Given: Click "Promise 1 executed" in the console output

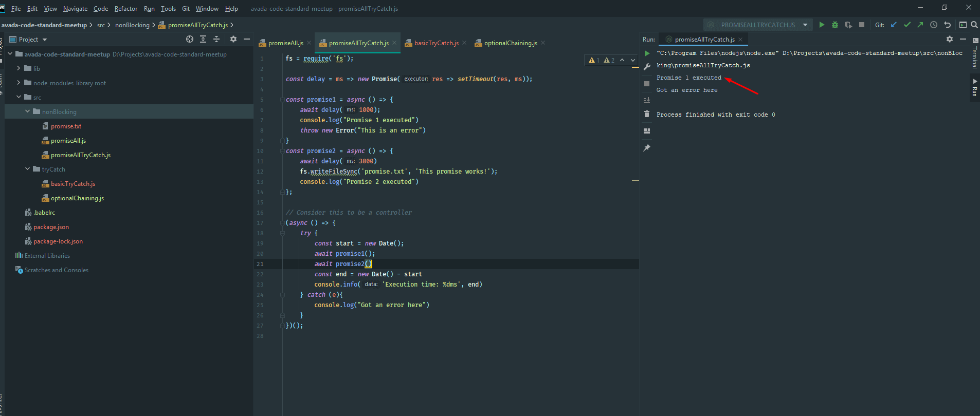Looking at the screenshot, I should (689, 78).
